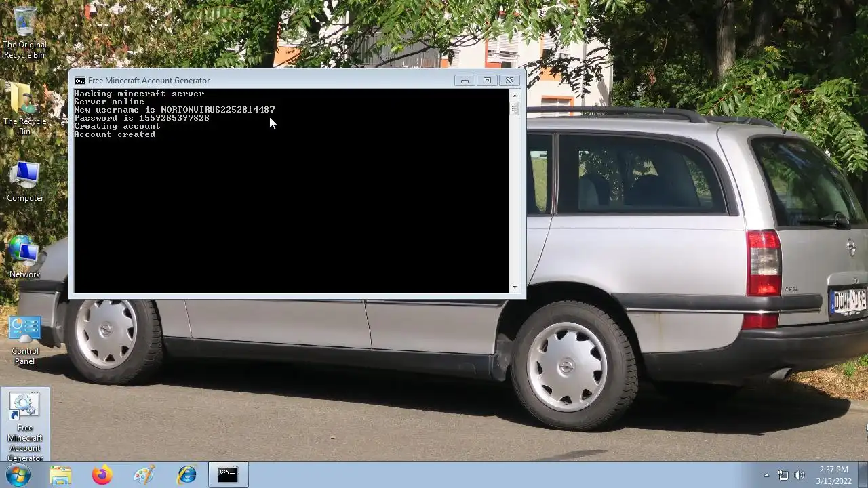Click the Free Minecraft Account Generator title bar
Viewport: 868px width, 488px height.
[264, 81]
